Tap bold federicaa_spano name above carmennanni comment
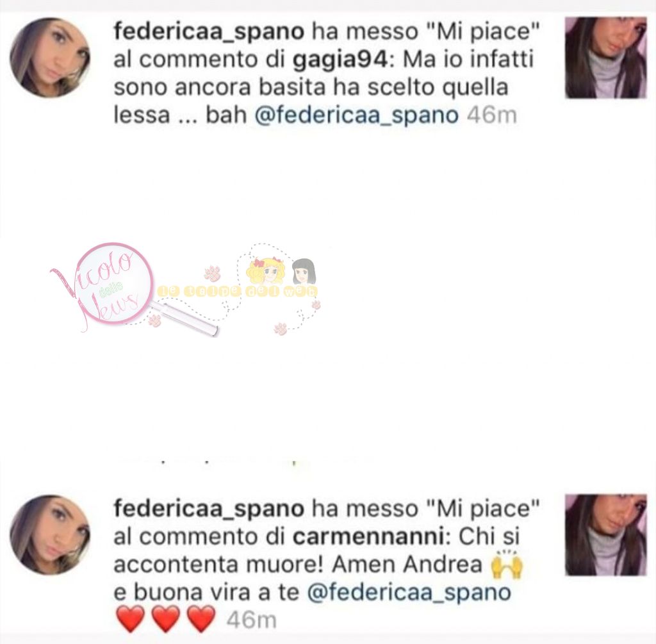Screen dimensions: 656x644 (209, 509)
